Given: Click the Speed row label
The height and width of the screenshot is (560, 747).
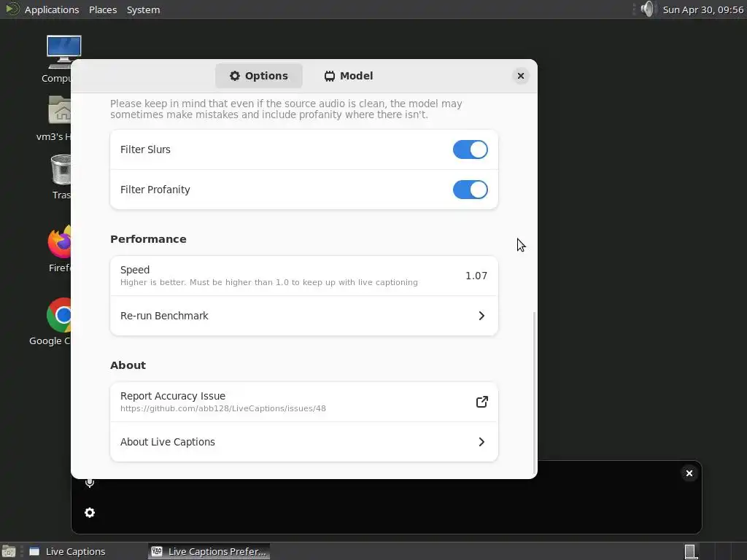Looking at the screenshot, I should tap(135, 270).
